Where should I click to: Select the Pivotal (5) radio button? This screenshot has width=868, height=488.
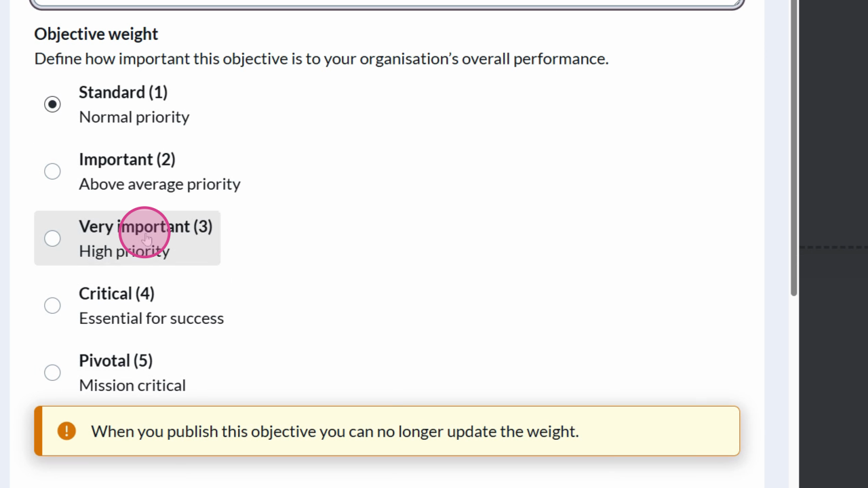[x=52, y=373]
